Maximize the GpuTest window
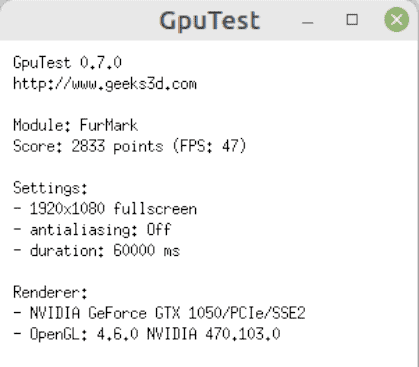Screen dimensions: 419x367 point(352,20)
